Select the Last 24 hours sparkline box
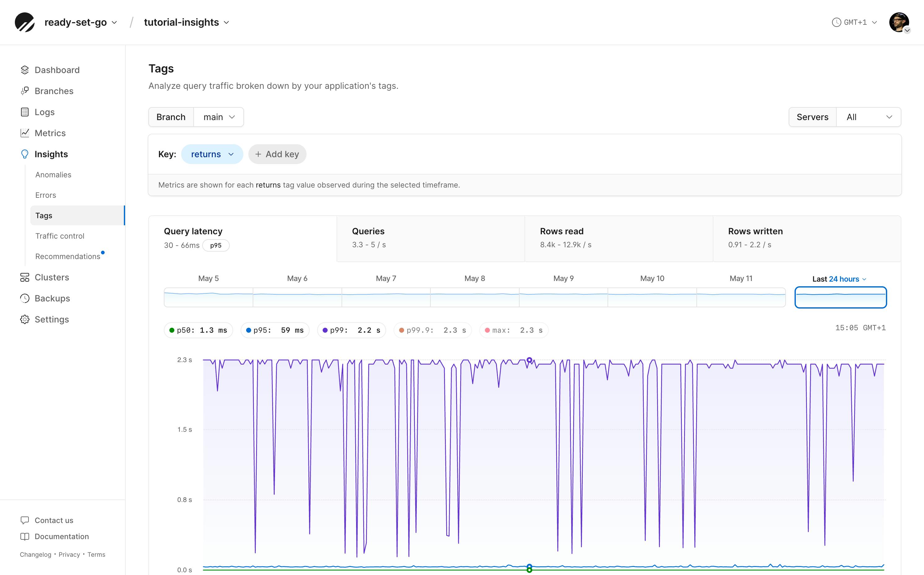The height and width of the screenshot is (575, 924). coord(841,297)
